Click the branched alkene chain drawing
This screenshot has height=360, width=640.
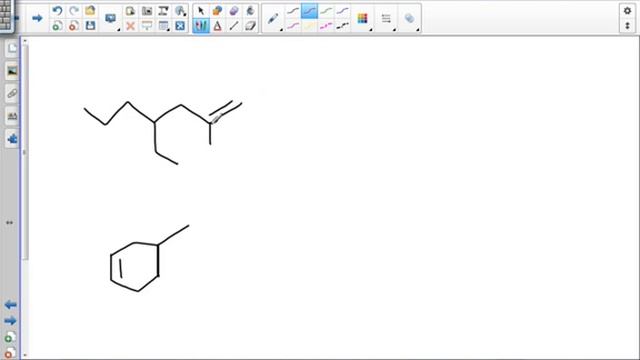[163, 132]
